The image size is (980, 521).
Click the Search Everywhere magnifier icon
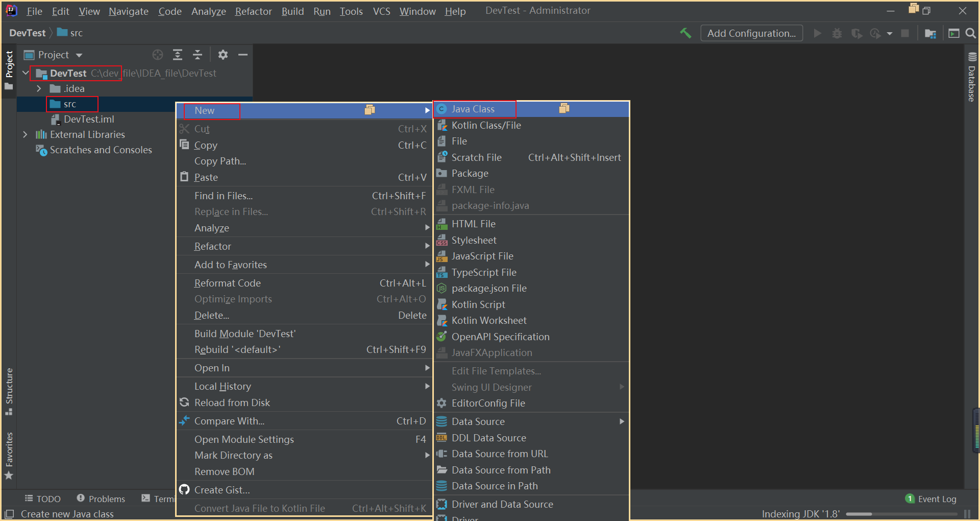pyautogui.click(x=971, y=33)
